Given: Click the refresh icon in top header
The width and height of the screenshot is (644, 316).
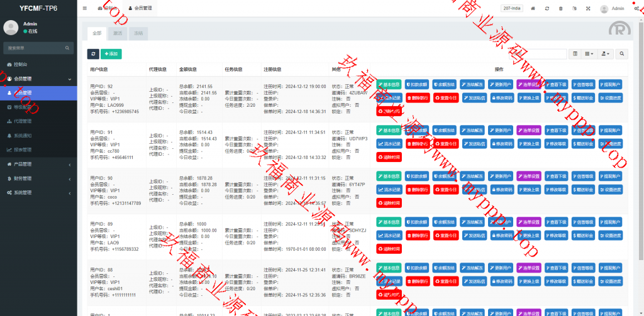Looking at the screenshot, I should (x=547, y=9).
